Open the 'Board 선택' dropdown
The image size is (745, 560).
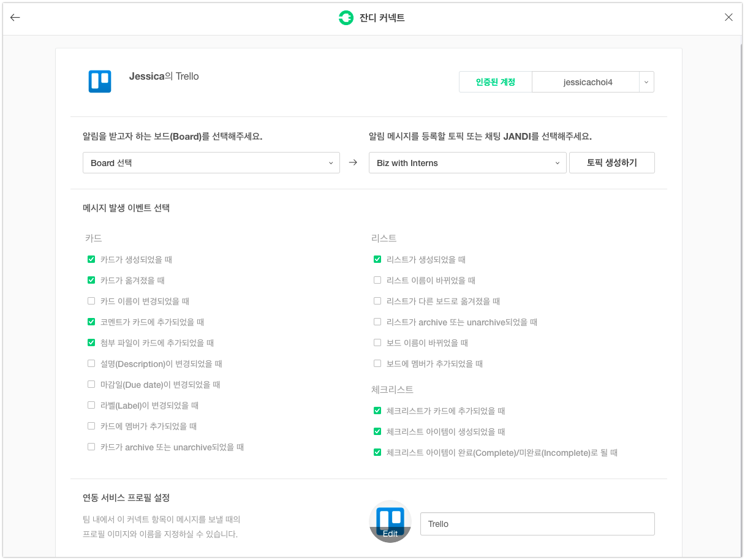tap(211, 163)
